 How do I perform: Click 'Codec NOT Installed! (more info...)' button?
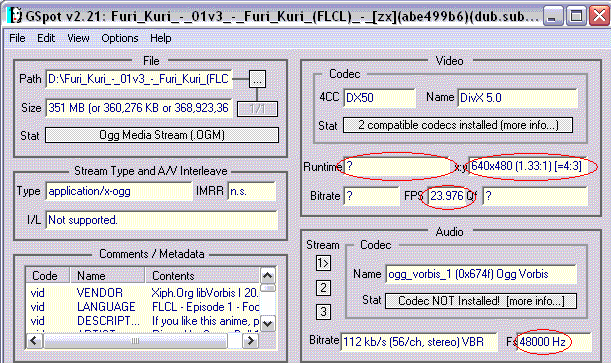pyautogui.click(x=481, y=301)
